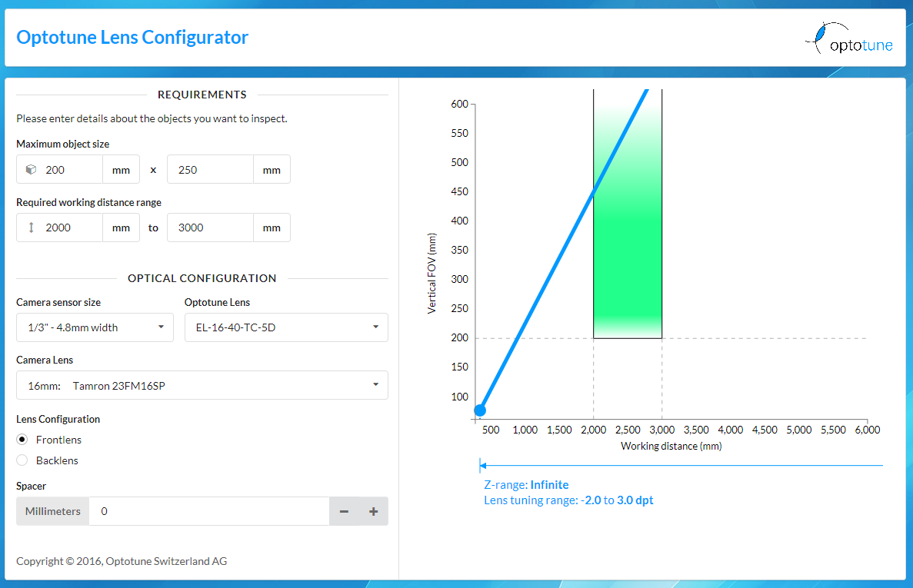Click the vertical arrow icon for working distance
This screenshot has height=588, width=913.
click(x=31, y=228)
